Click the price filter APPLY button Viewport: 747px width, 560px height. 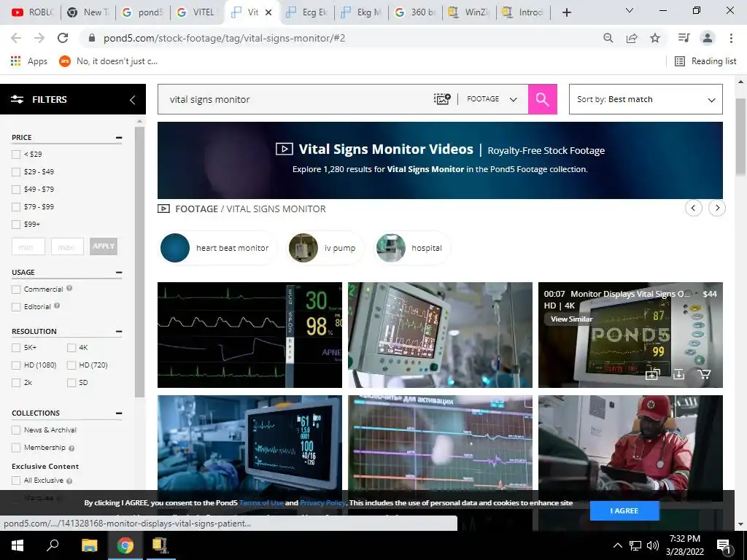pyautogui.click(x=104, y=246)
